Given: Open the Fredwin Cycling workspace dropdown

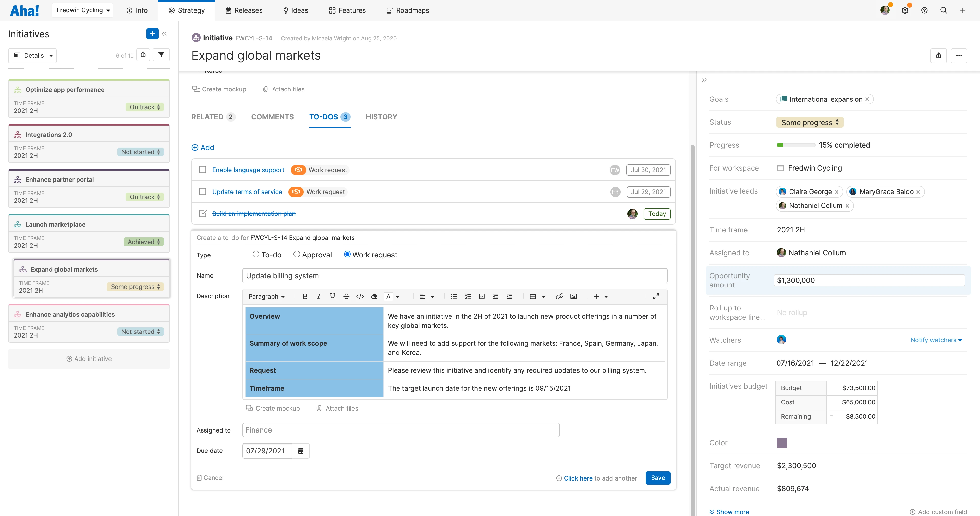Looking at the screenshot, I should pos(82,10).
